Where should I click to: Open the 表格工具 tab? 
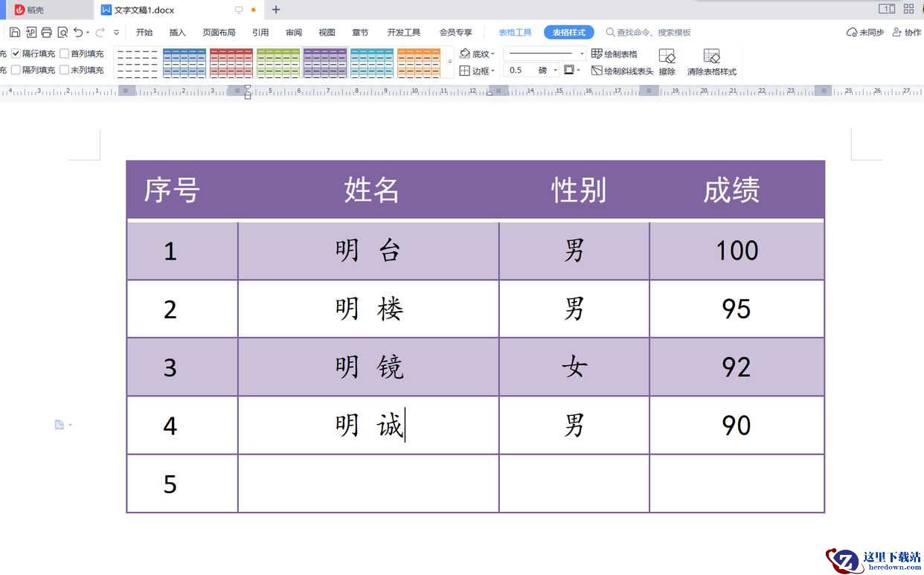tap(515, 32)
